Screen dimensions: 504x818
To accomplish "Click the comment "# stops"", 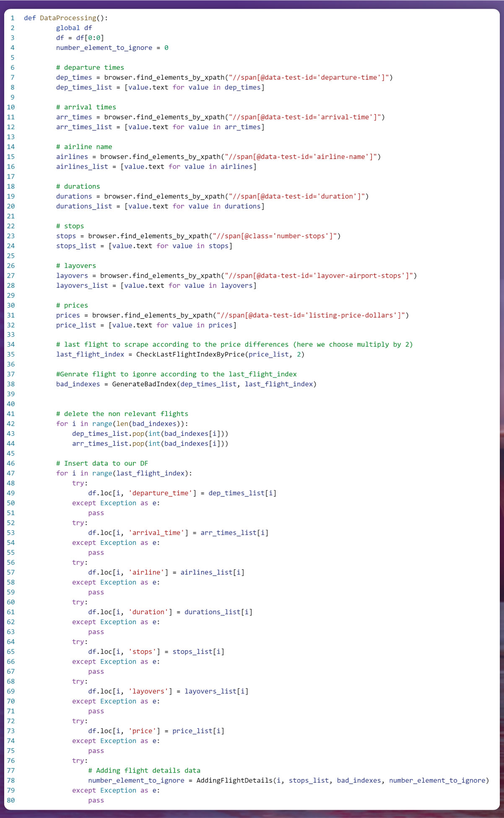I will coord(70,226).
